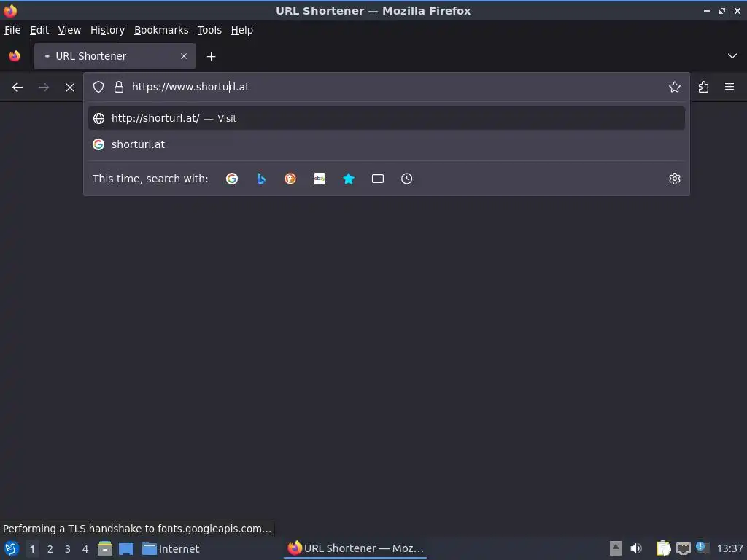This screenshot has width=747, height=560.
Task: Go back with the back arrow
Action: [x=18, y=87]
